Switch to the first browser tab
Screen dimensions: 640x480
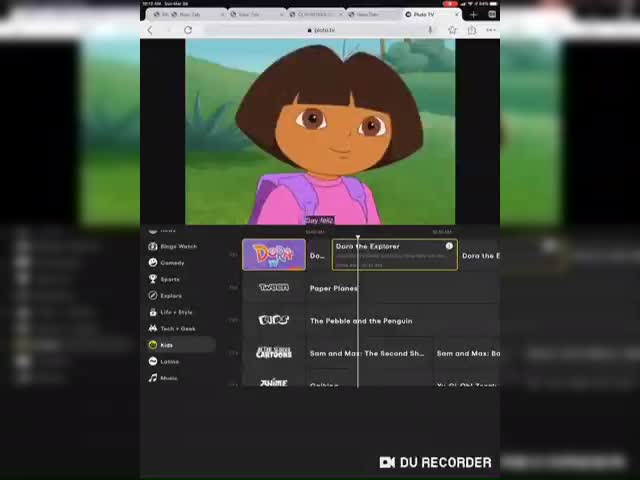pyautogui.click(x=187, y=14)
